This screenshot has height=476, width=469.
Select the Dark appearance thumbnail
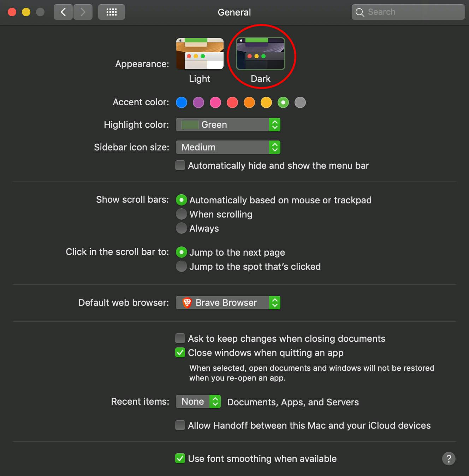tap(261, 54)
